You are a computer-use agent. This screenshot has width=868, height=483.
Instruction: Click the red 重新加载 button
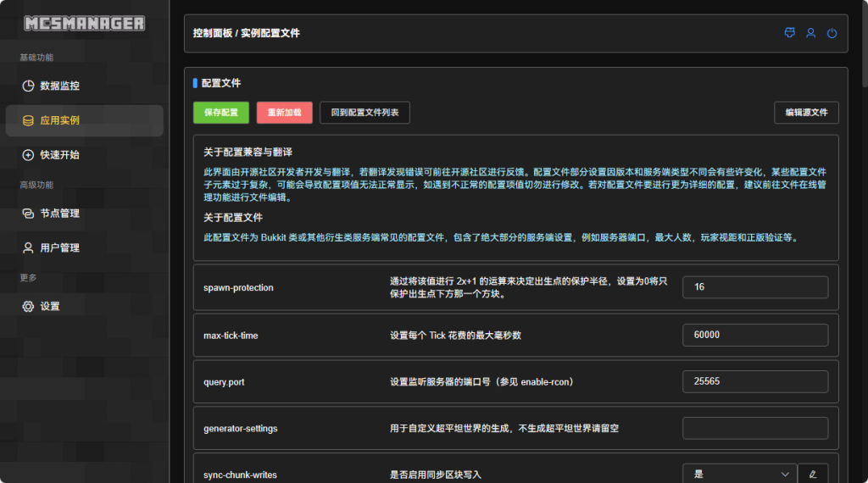285,113
